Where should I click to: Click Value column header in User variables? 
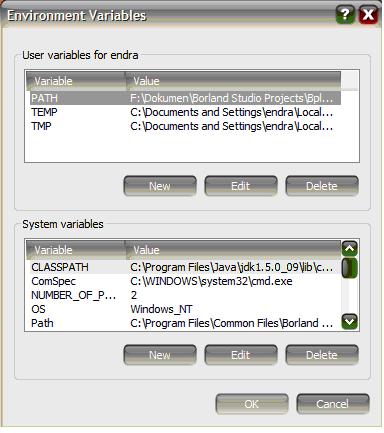point(233,81)
